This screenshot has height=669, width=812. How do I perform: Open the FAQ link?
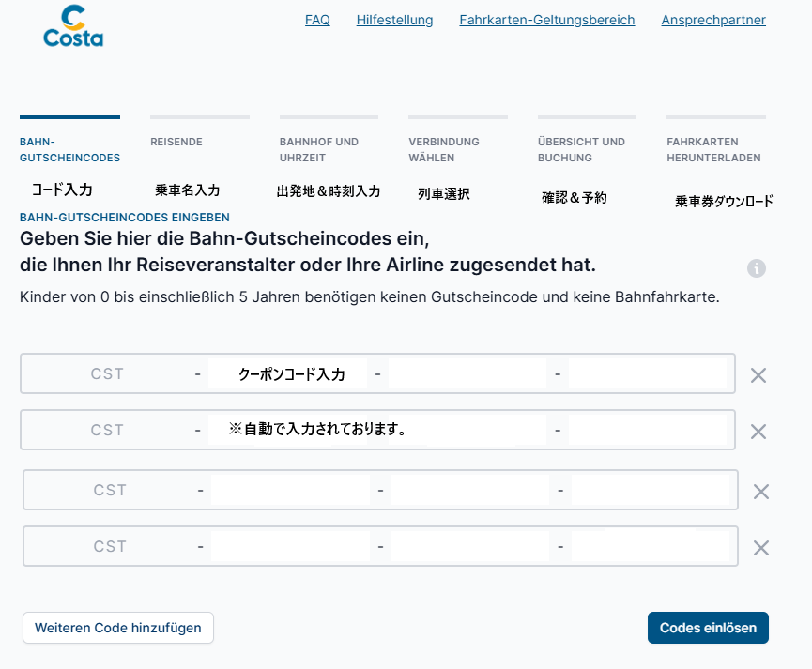click(317, 20)
